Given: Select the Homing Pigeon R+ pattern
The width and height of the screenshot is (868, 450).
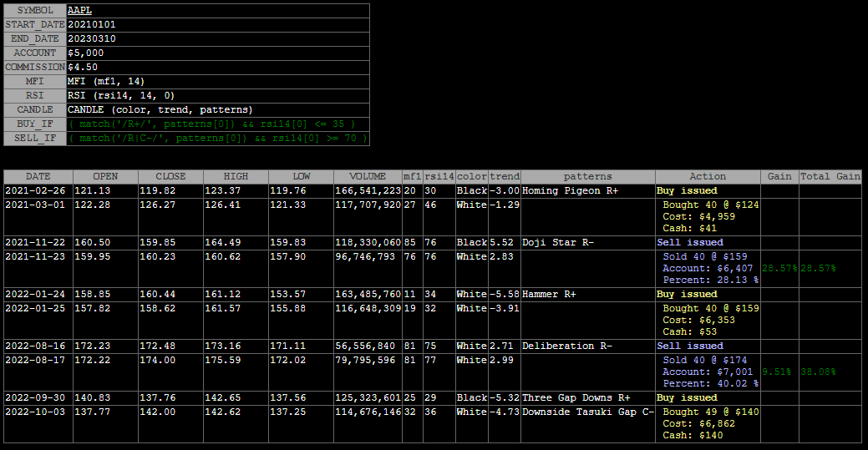Looking at the screenshot, I should [x=571, y=191].
